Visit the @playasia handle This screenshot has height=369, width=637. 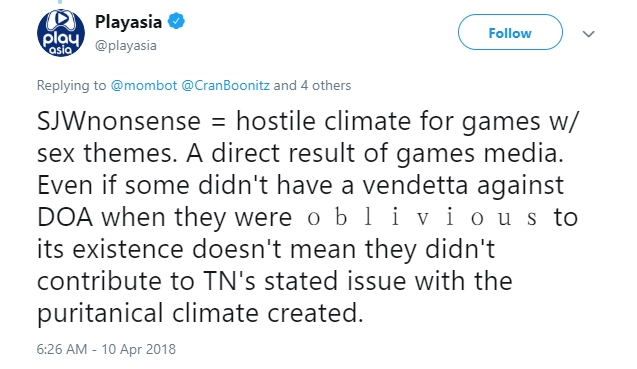coord(126,46)
